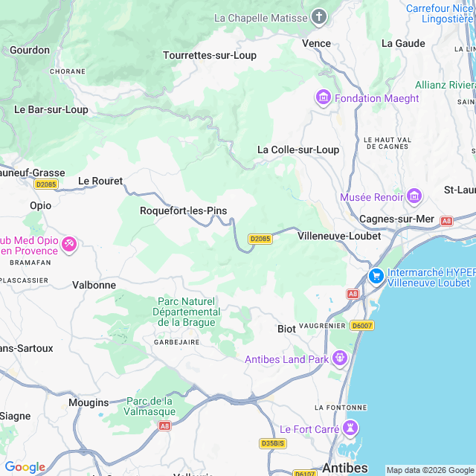
Task: Select the Villeneuve-Loubet town label
Action: point(339,236)
